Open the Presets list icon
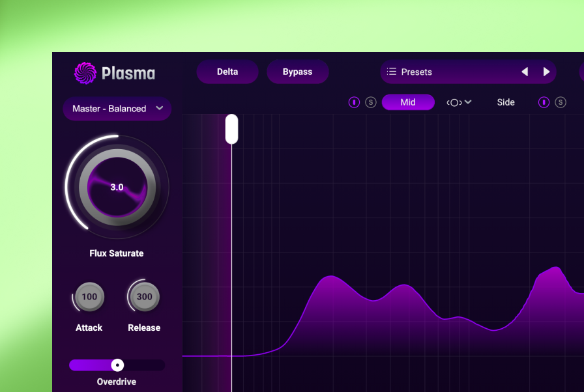Viewport: 584px width, 392px height. [x=391, y=72]
